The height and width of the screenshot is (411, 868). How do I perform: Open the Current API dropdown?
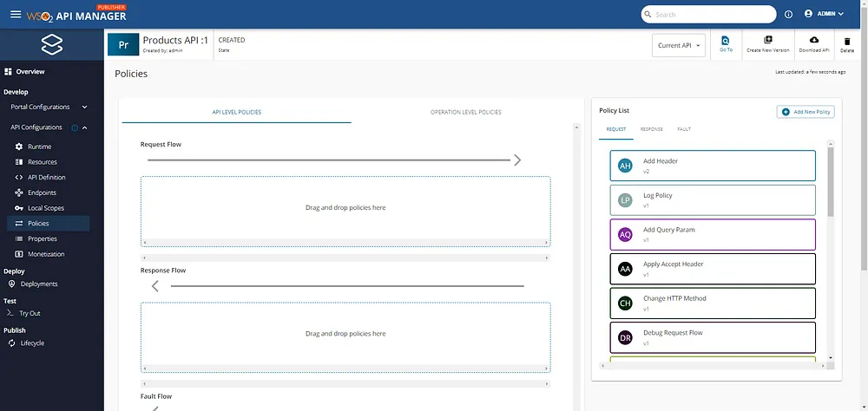[679, 45]
